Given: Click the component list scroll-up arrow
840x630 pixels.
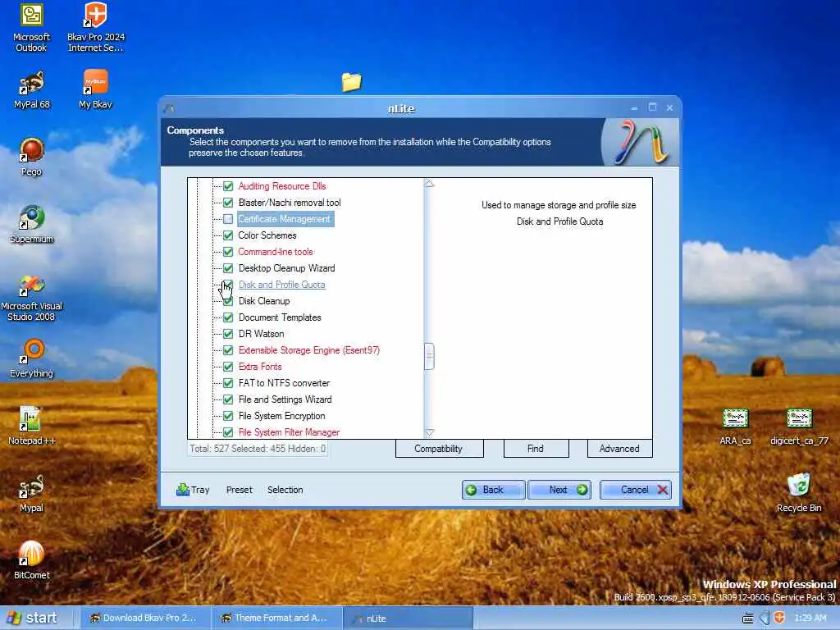Looking at the screenshot, I should (429, 184).
